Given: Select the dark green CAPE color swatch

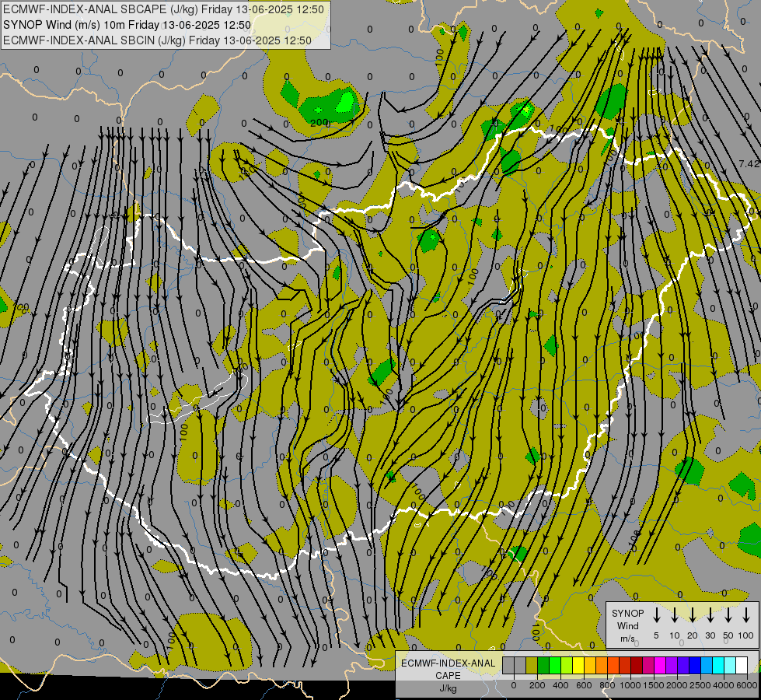Looking at the screenshot, I should pos(543,665).
